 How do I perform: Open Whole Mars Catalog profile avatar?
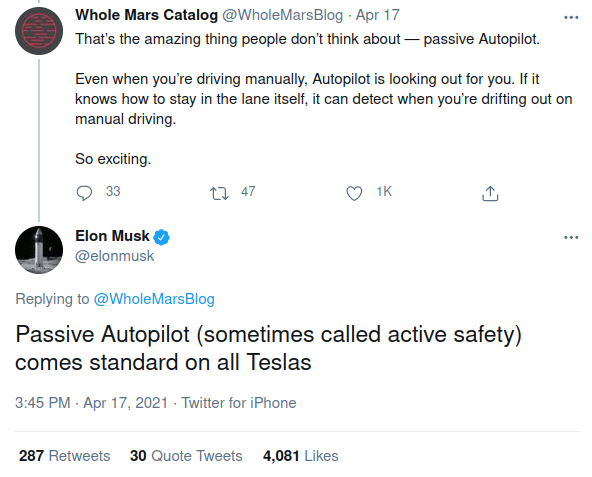tap(39, 31)
